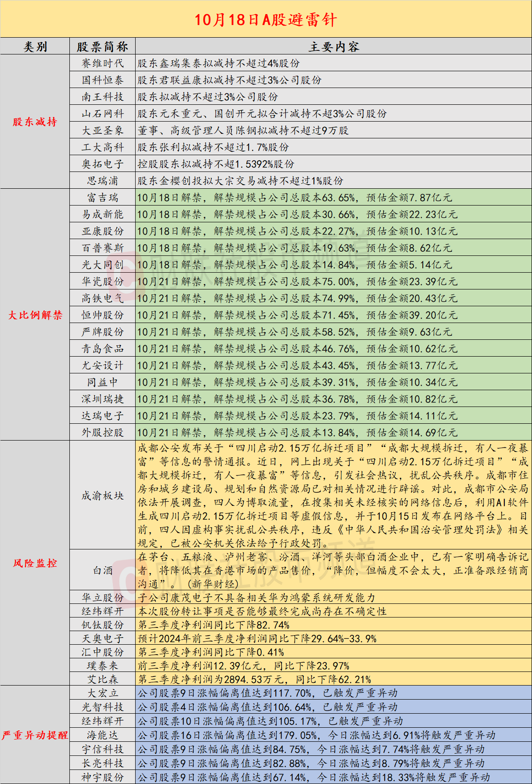The height and width of the screenshot is (784, 532).
Task: Click the 预估金额39.20亿元 content row
Action: 334,315
